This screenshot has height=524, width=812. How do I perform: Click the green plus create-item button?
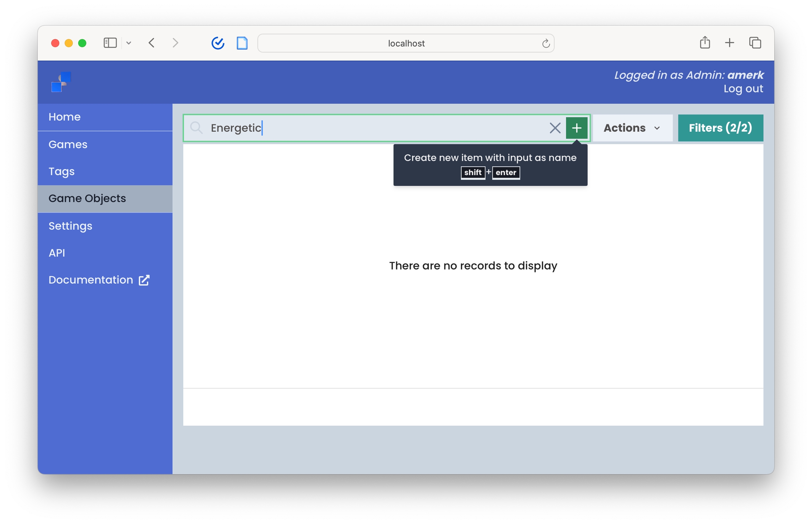[x=576, y=128]
